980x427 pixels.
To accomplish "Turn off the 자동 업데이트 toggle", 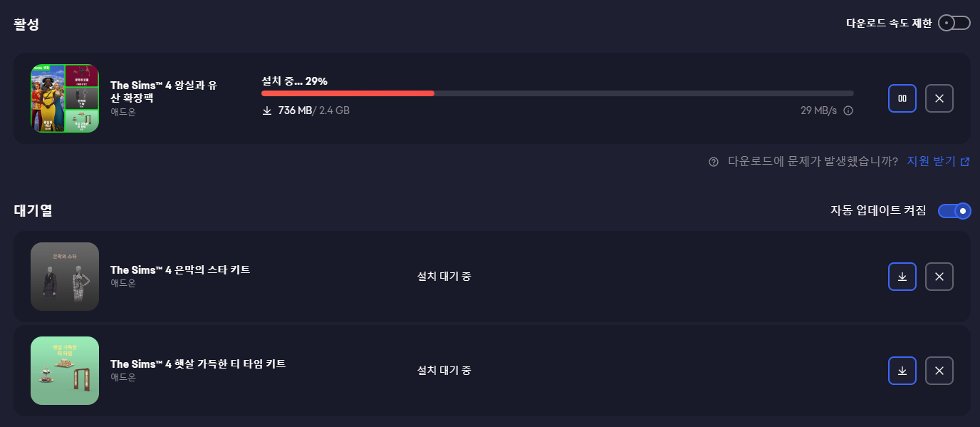I will coord(954,211).
